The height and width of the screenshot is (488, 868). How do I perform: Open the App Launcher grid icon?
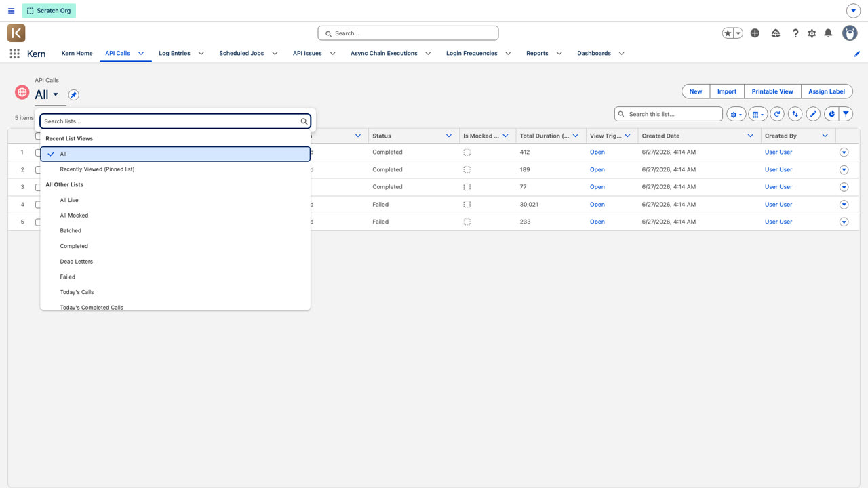14,54
